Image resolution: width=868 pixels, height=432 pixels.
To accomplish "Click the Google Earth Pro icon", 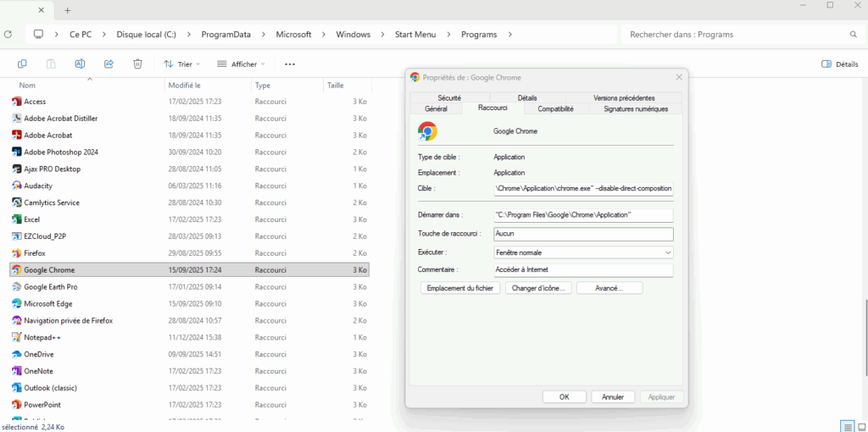I will (x=17, y=287).
